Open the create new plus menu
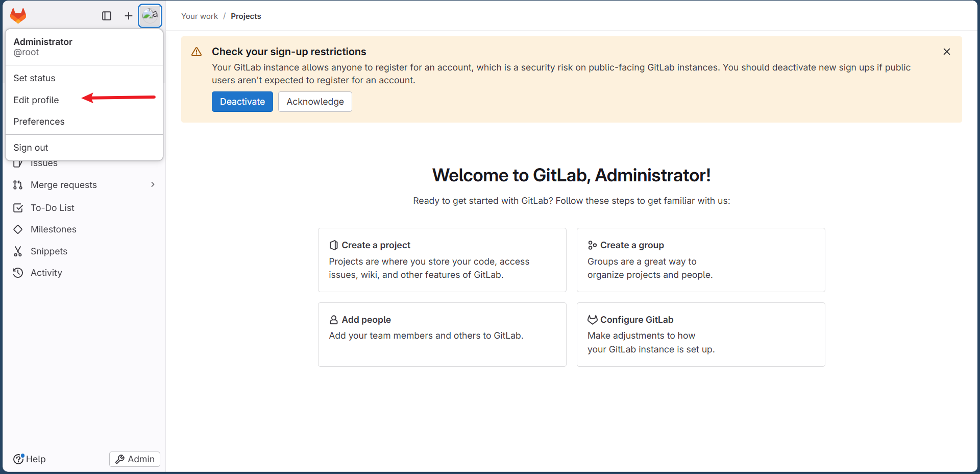This screenshot has width=980, height=474. coord(129,16)
